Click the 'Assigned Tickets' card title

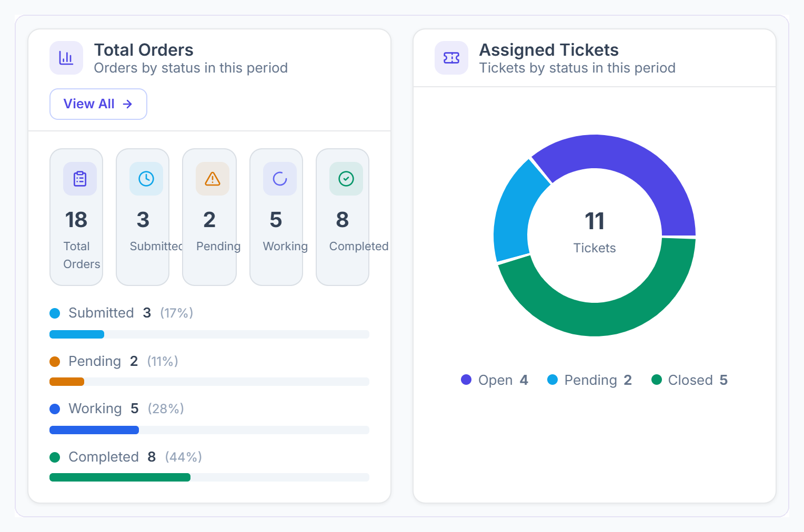pyautogui.click(x=549, y=50)
